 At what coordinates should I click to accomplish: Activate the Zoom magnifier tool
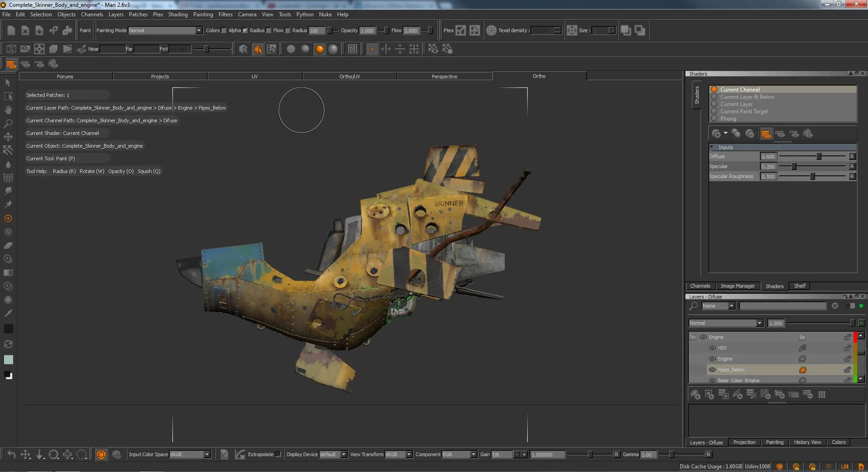click(x=8, y=123)
